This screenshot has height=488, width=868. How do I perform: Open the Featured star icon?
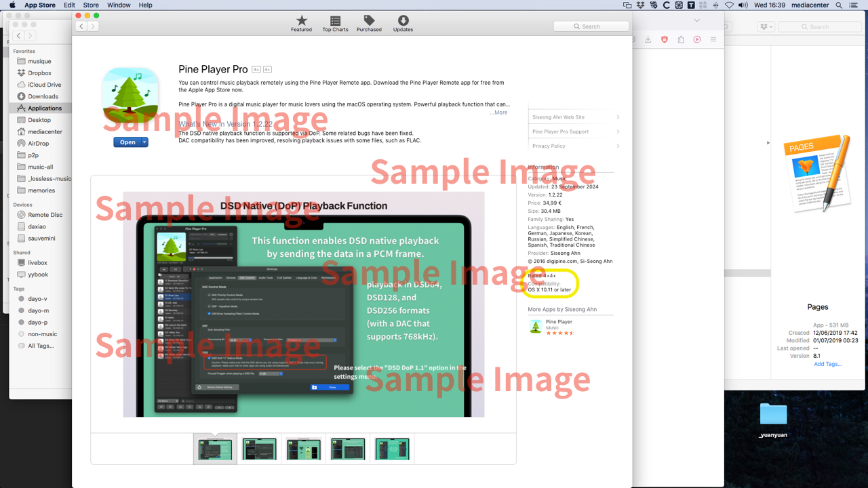click(x=302, y=21)
